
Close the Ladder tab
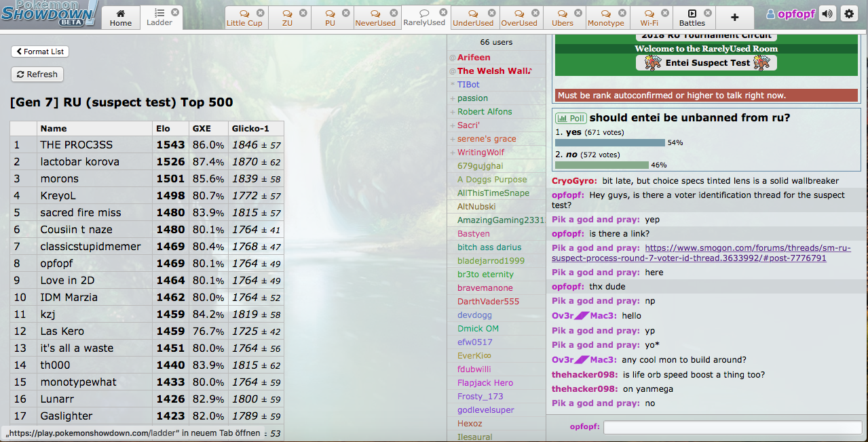[175, 12]
